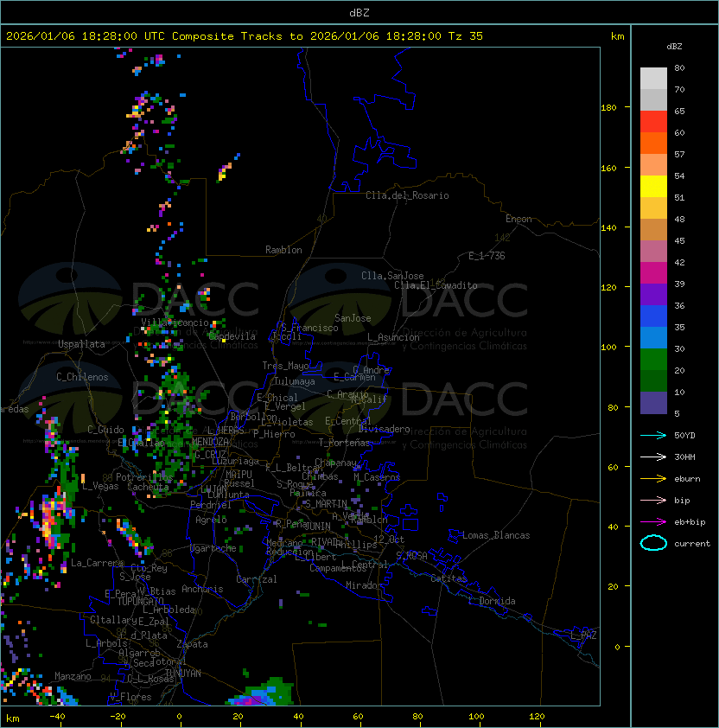Click the 'Manzano' map label
This screenshot has width=719, height=728.
click(73, 676)
